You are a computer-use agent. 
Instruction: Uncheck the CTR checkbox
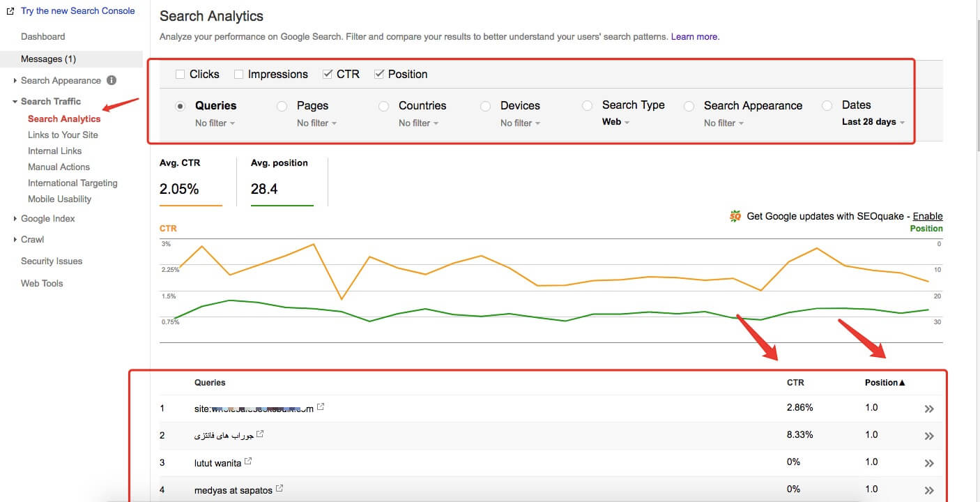point(328,74)
